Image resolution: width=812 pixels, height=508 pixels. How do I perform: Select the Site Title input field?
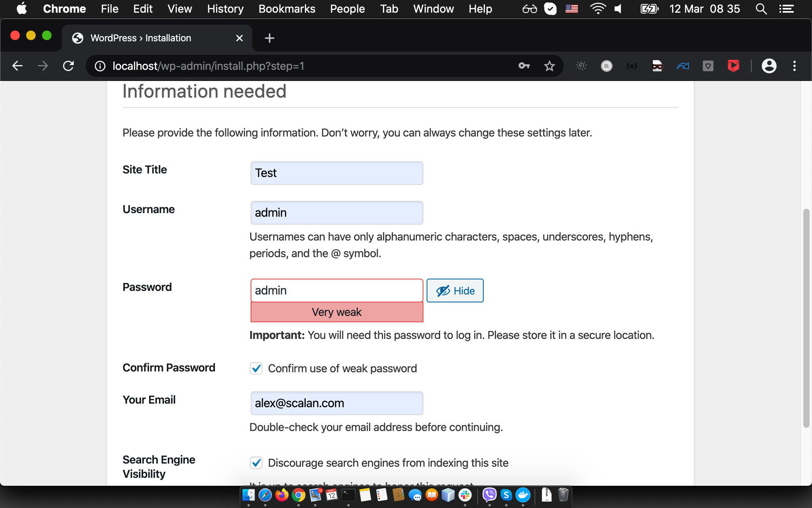click(336, 173)
